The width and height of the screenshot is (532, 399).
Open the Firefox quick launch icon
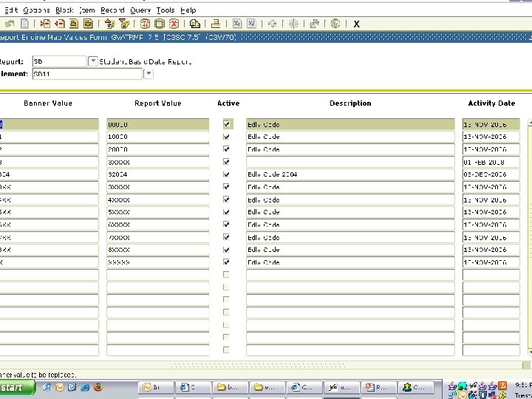tap(98, 387)
